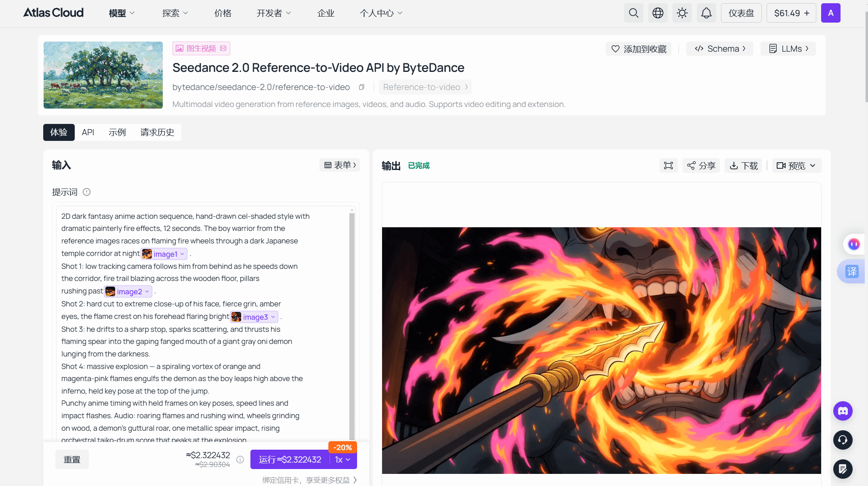This screenshot has width=868, height=486.
Task: Click the -20% discount badge
Action: pyautogui.click(x=343, y=447)
